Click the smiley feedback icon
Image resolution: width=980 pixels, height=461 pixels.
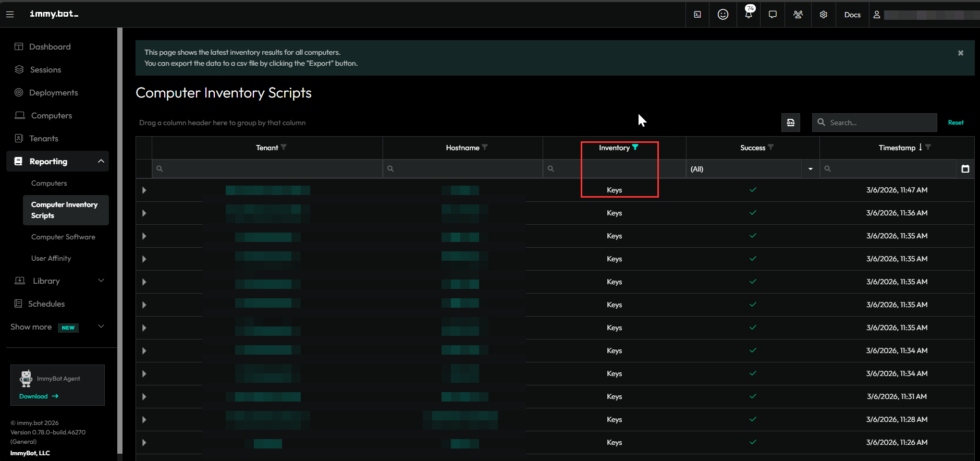pos(722,15)
